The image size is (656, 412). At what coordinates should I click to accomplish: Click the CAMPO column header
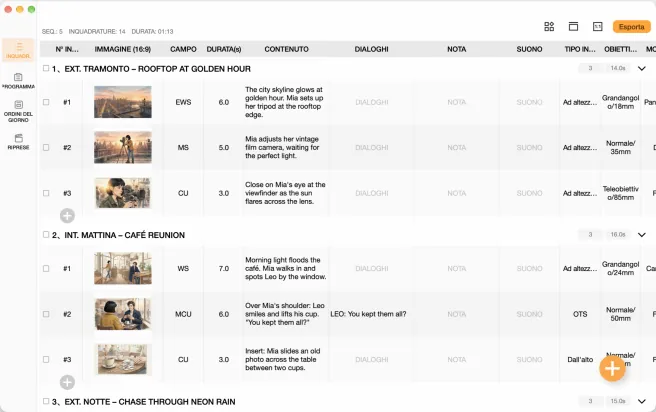click(183, 49)
